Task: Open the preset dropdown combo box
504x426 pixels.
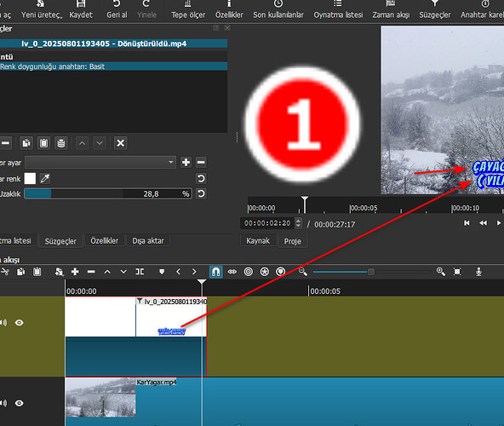Action: 100,162
